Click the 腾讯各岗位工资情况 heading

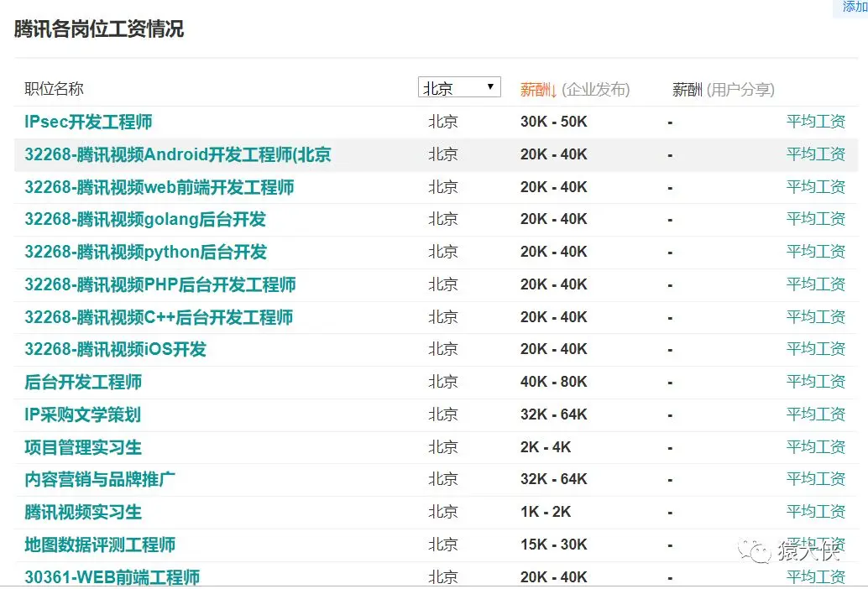[x=98, y=29]
